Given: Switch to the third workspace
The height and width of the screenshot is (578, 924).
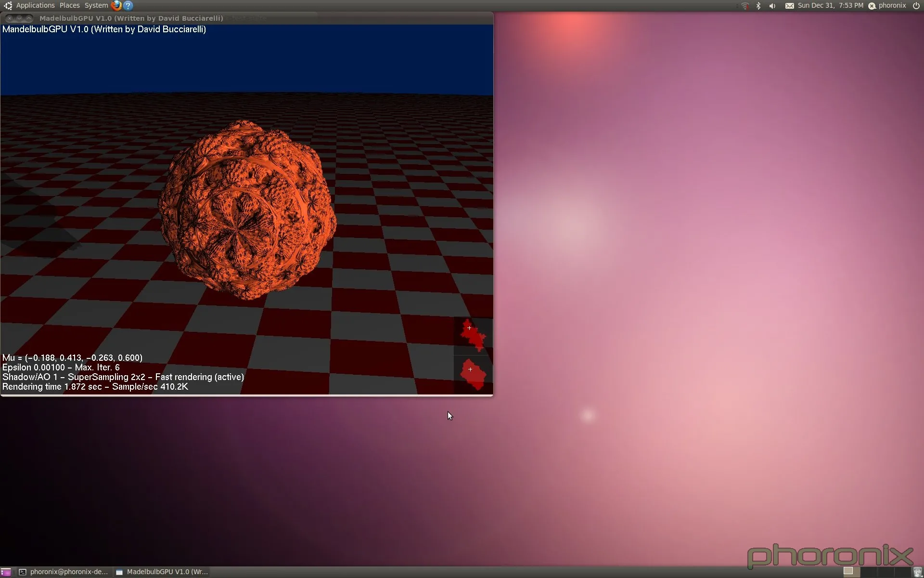Looking at the screenshot, I should pyautogui.click(x=885, y=572).
